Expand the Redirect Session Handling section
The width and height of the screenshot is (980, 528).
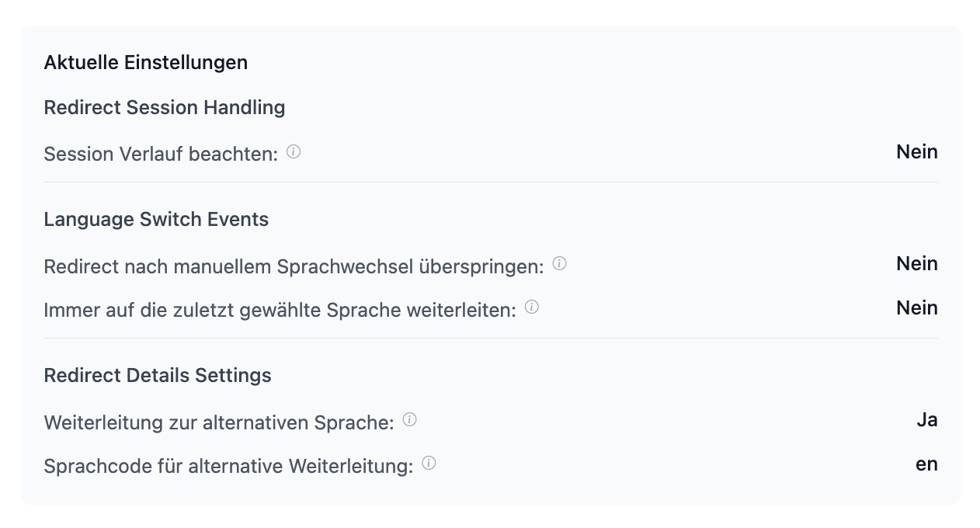point(165,107)
